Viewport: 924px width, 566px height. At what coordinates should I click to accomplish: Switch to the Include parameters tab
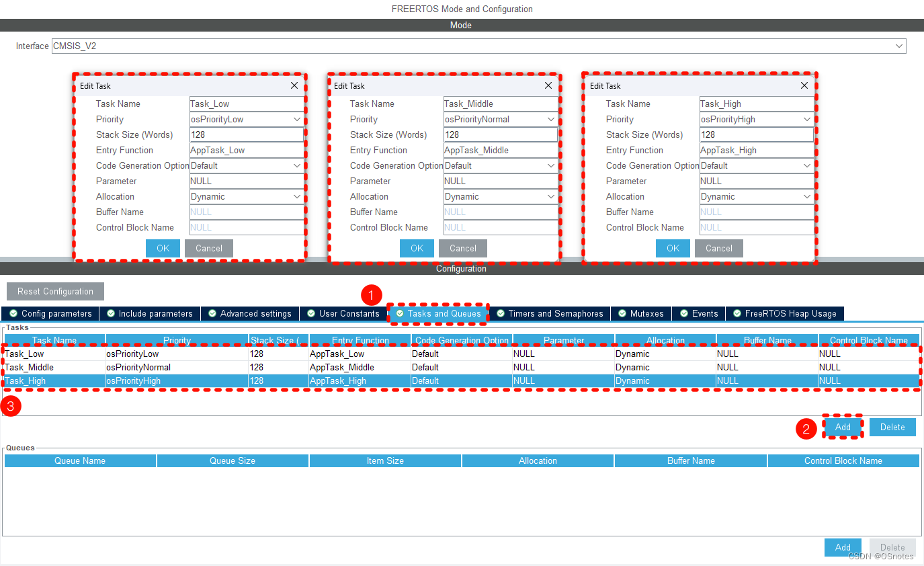pos(150,313)
